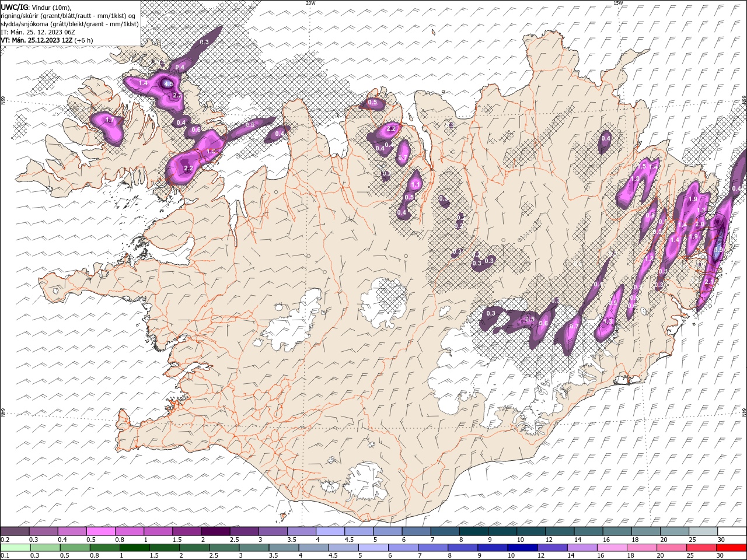The width and height of the screenshot is (747, 560).
Task: Click the lower legend swatch between 3 and 3.5
Action: click(254, 548)
